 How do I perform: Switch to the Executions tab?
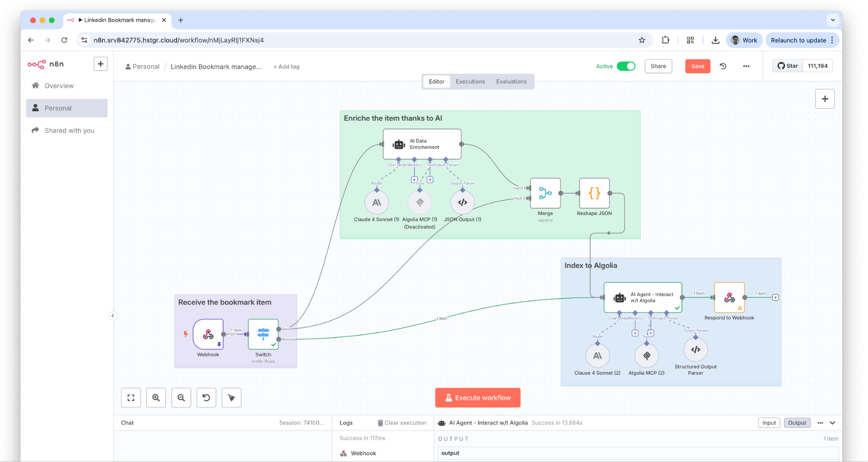[470, 82]
